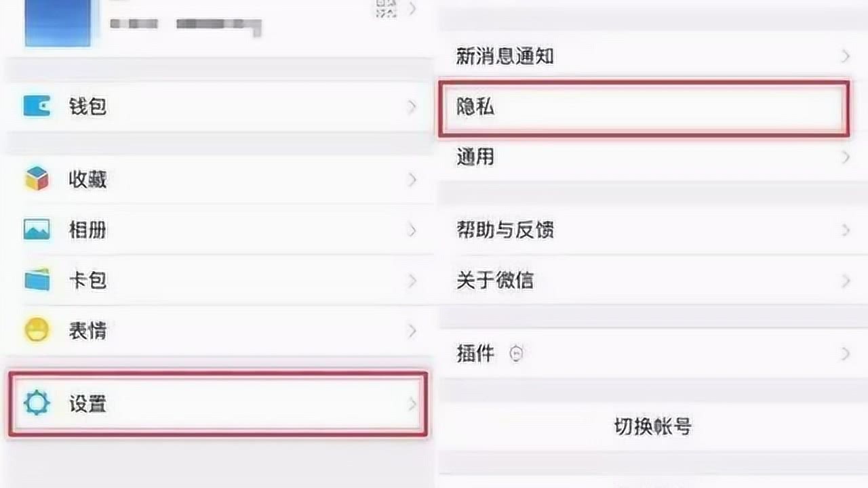This screenshot has height=488, width=868.
Task: Tap the Cards pack icon
Action: pos(37,280)
